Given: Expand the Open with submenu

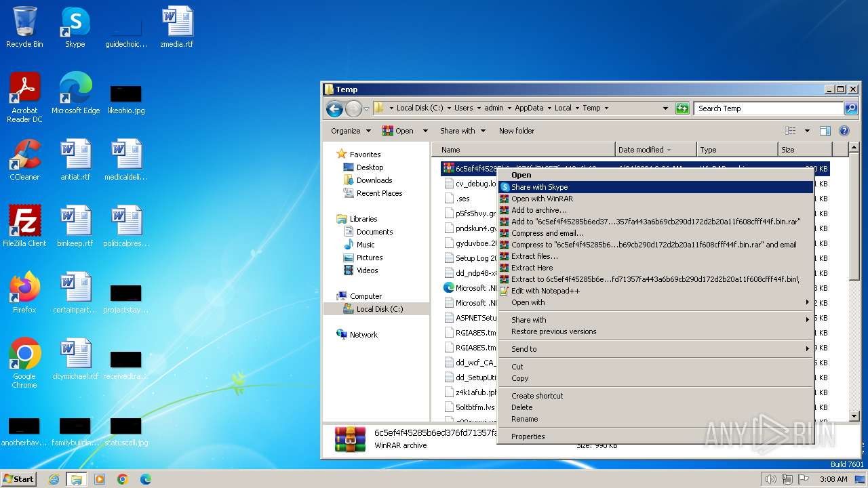Looking at the screenshot, I should tap(656, 302).
